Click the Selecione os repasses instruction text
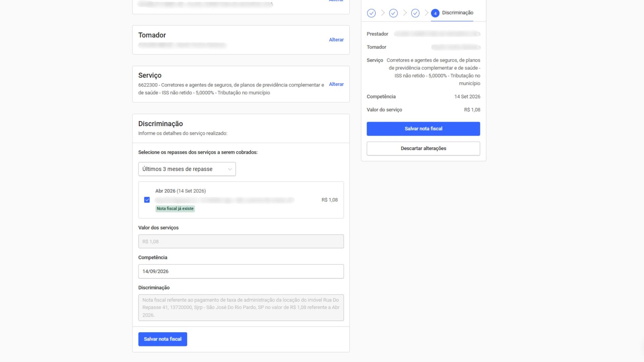Image resolution: width=644 pixels, height=362 pixels. pyautogui.click(x=198, y=152)
